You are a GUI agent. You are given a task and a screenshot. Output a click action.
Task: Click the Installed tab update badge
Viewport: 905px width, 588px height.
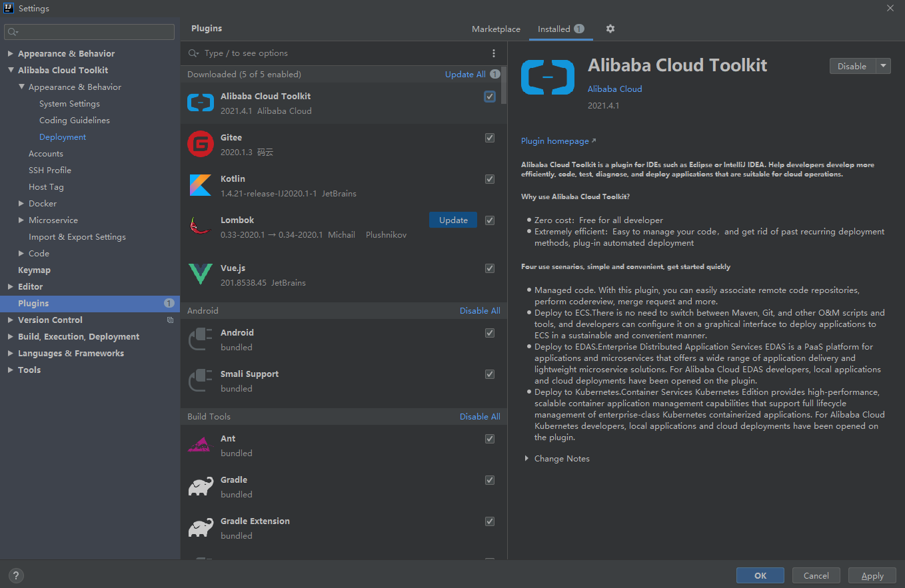pos(579,29)
